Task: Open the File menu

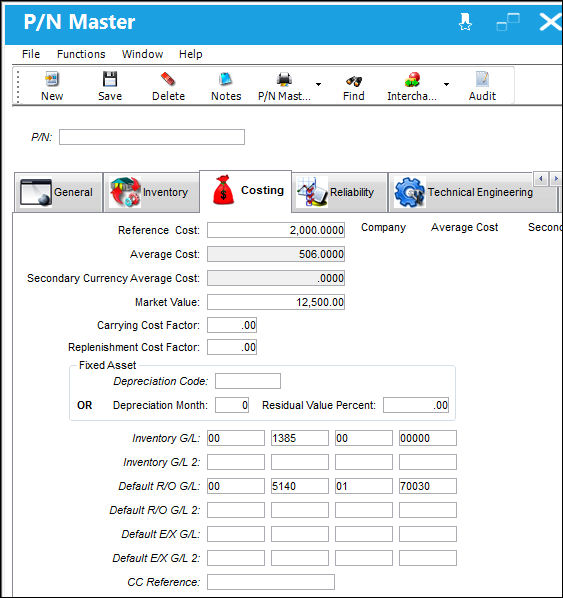Action: [31, 54]
